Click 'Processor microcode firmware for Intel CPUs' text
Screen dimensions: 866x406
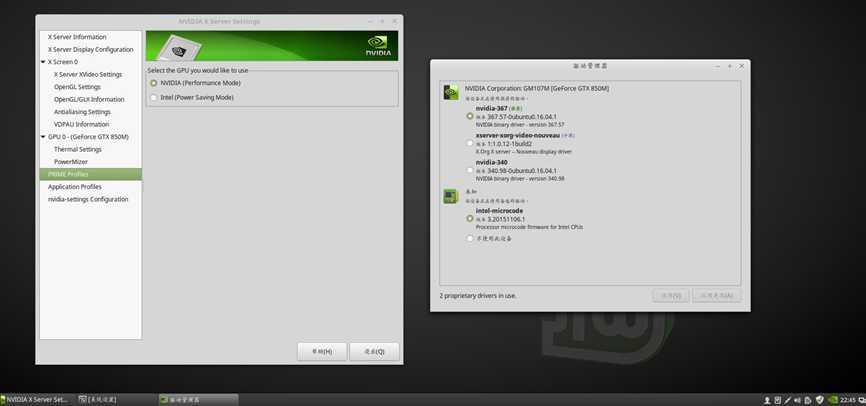(529, 227)
